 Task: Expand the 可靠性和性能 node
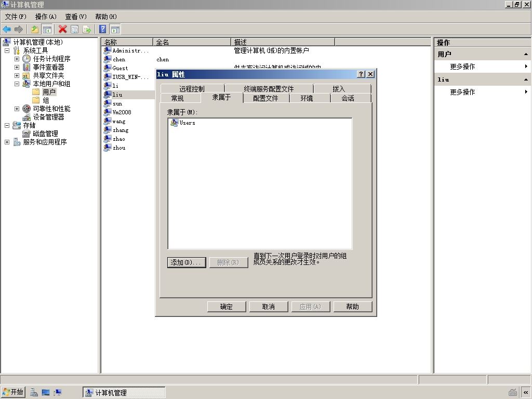(x=17, y=109)
